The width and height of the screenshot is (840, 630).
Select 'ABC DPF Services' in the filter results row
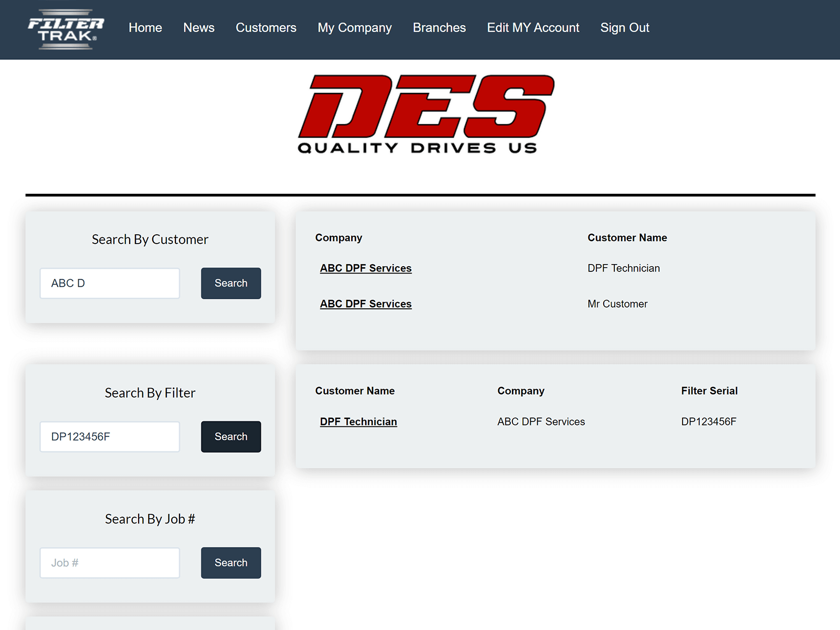[541, 422]
